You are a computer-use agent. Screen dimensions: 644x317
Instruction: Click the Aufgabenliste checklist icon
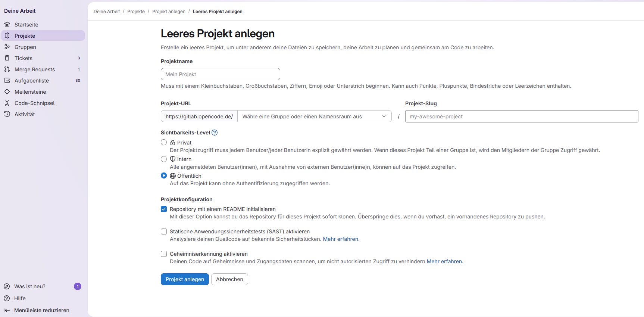7,80
